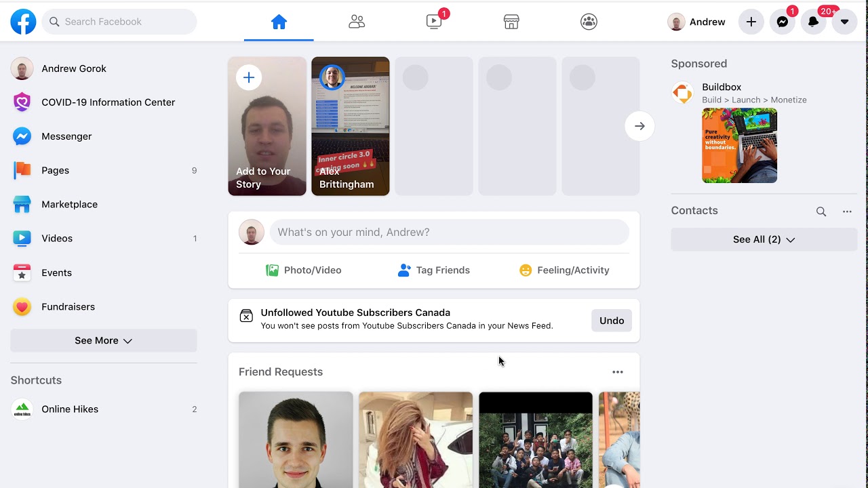Click the Friend Requests heading
Image resolution: width=868 pixels, height=488 pixels.
point(281,372)
